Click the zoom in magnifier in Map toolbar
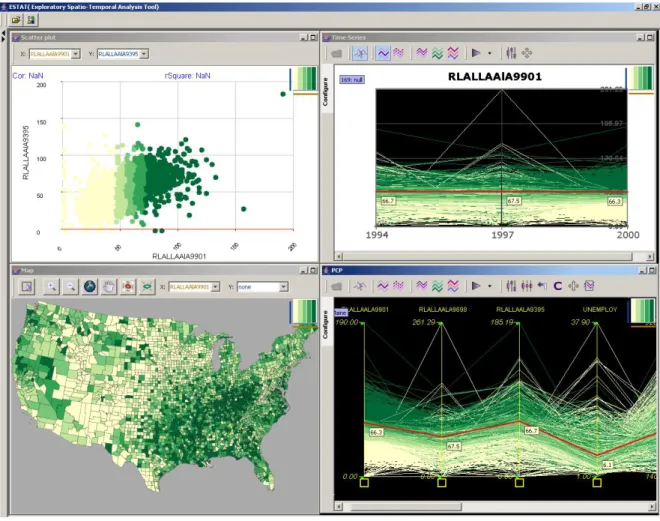Image resolution: width=660 pixels, height=521 pixels. tap(51, 287)
